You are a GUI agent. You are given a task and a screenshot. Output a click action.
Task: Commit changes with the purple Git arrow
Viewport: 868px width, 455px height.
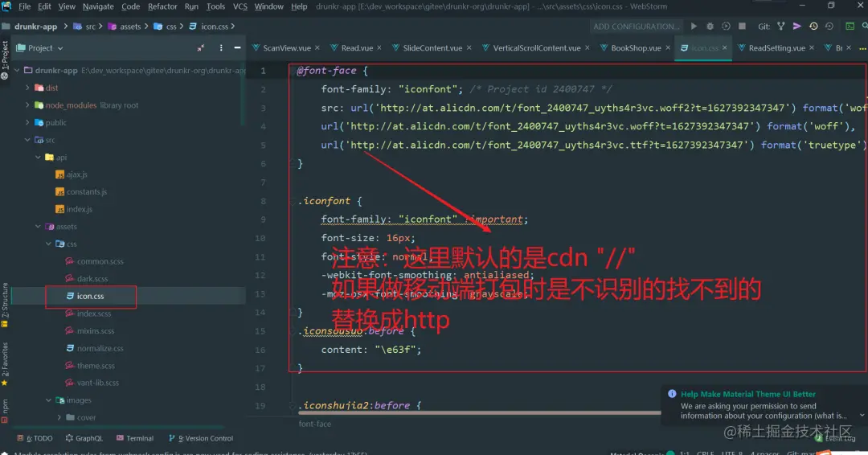(x=796, y=26)
